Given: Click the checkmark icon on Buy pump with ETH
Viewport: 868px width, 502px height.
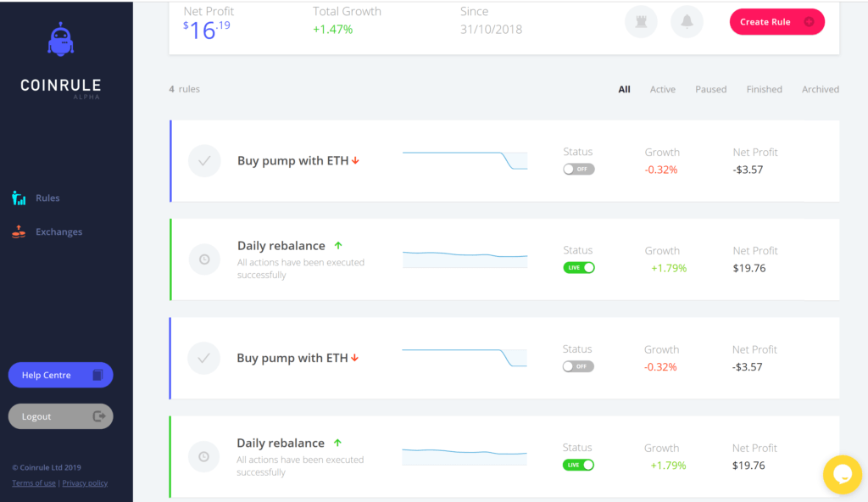Looking at the screenshot, I should pos(203,161).
